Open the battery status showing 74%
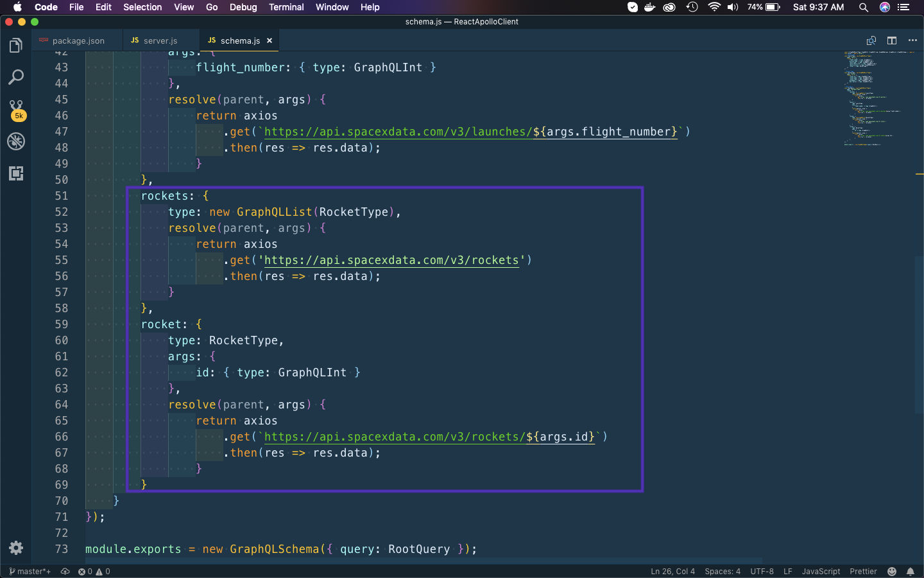This screenshot has height=578, width=924. (764, 7)
